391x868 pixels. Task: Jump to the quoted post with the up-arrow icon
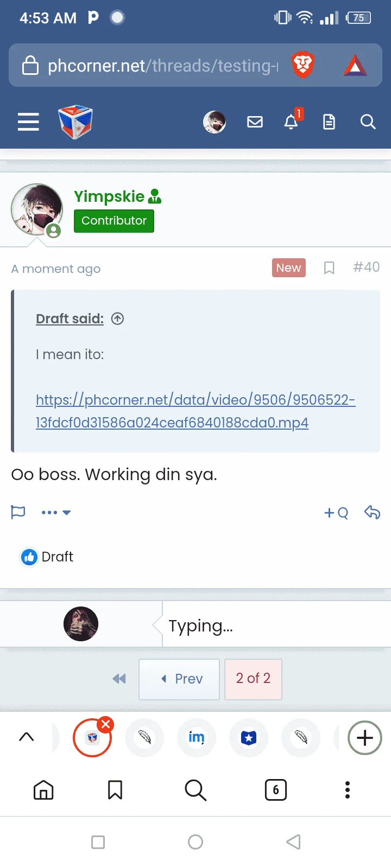117,318
